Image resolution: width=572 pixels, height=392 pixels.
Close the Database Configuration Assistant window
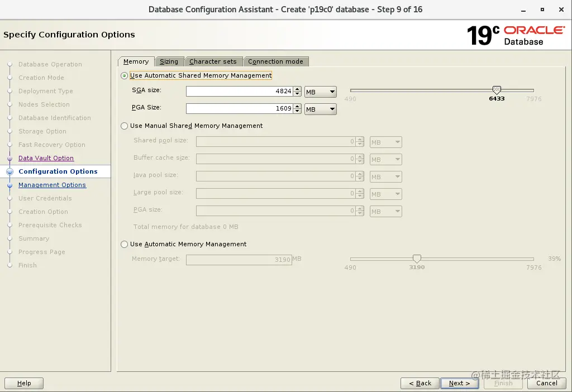click(561, 10)
